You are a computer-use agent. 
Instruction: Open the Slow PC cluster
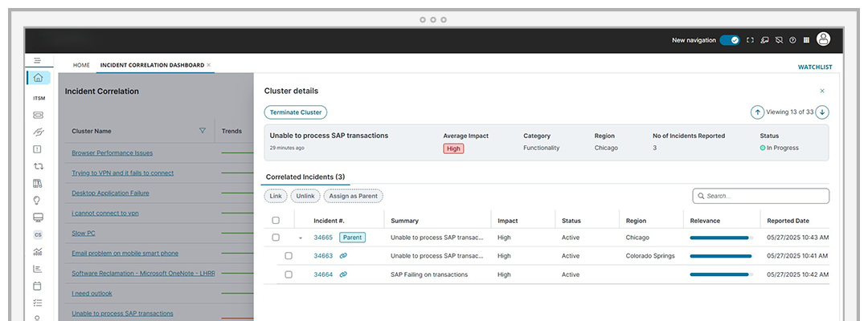(x=84, y=234)
